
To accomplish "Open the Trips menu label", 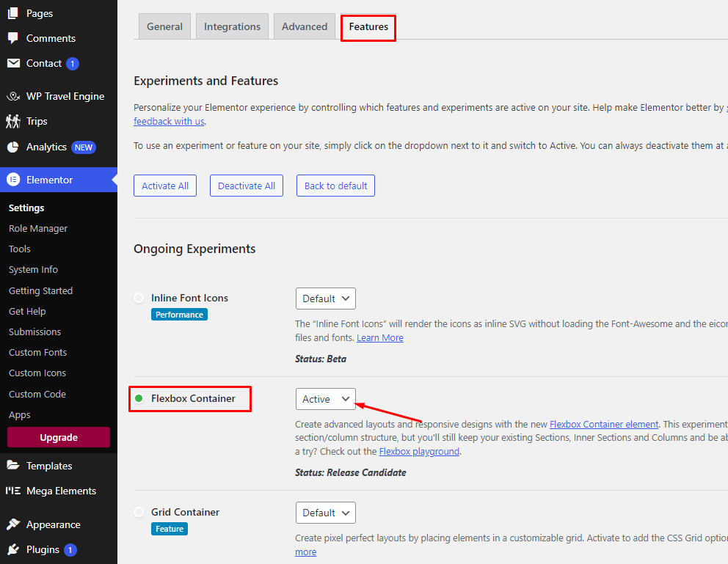I will click(37, 121).
